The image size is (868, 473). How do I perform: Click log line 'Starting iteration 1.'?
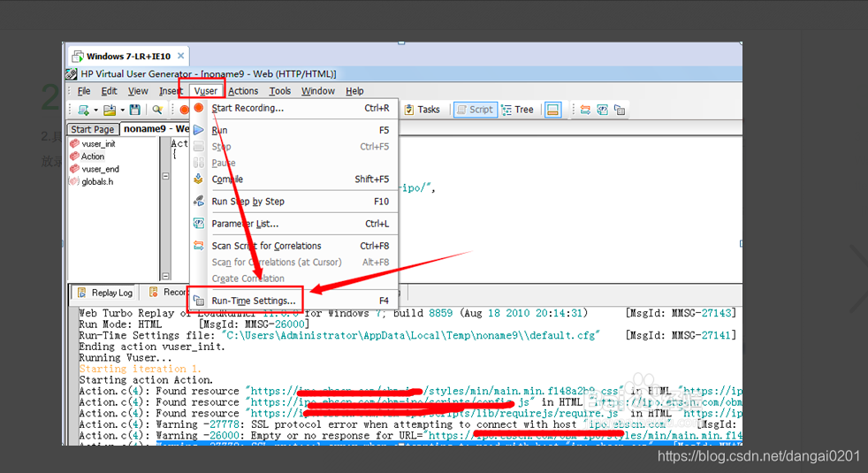pyautogui.click(x=140, y=369)
